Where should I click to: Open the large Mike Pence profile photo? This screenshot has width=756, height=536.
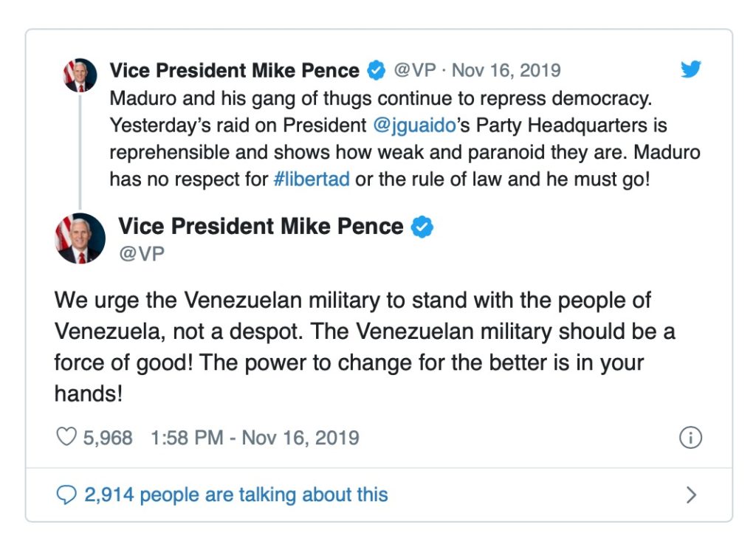coord(80,238)
